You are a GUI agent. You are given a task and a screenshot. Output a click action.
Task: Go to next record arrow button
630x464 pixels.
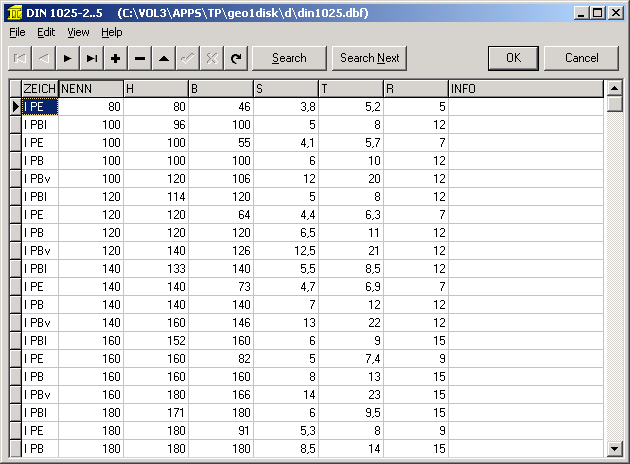click(68, 58)
